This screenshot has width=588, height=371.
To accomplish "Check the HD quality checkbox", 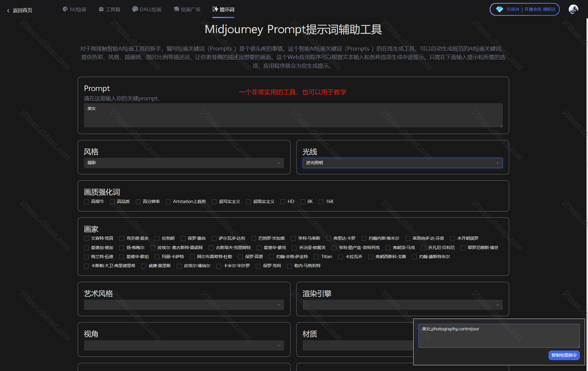I will (x=283, y=202).
